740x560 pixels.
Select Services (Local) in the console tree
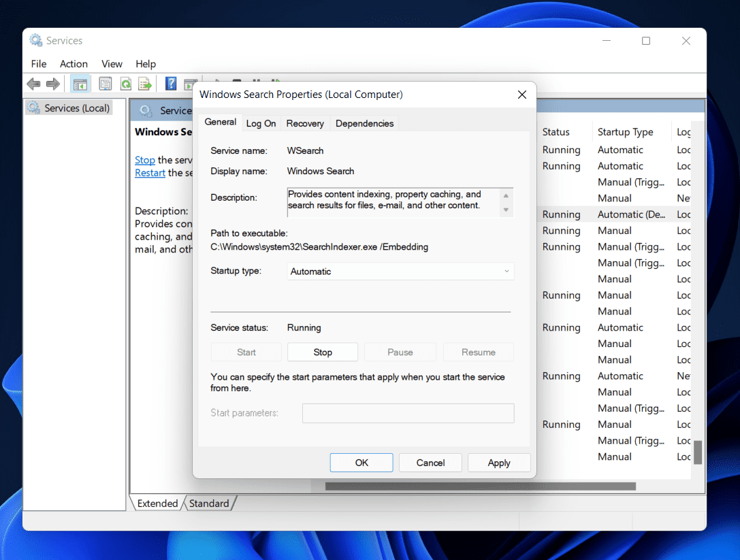[76, 108]
